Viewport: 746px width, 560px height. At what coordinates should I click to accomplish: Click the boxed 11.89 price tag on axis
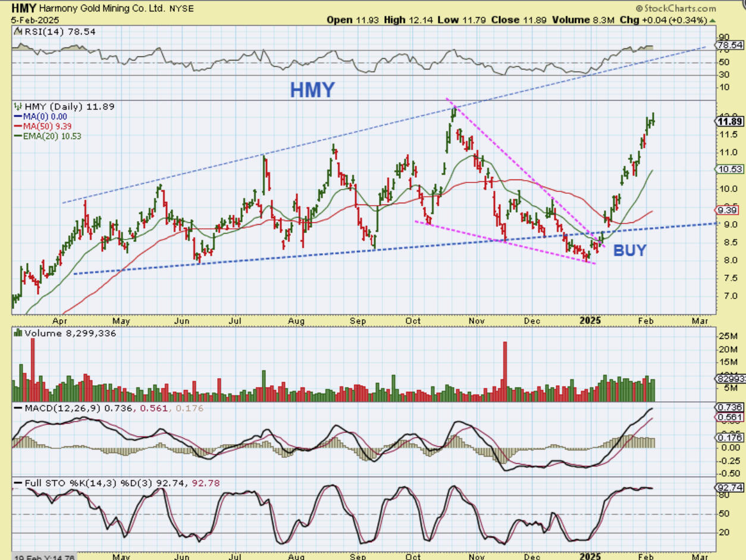tap(729, 121)
